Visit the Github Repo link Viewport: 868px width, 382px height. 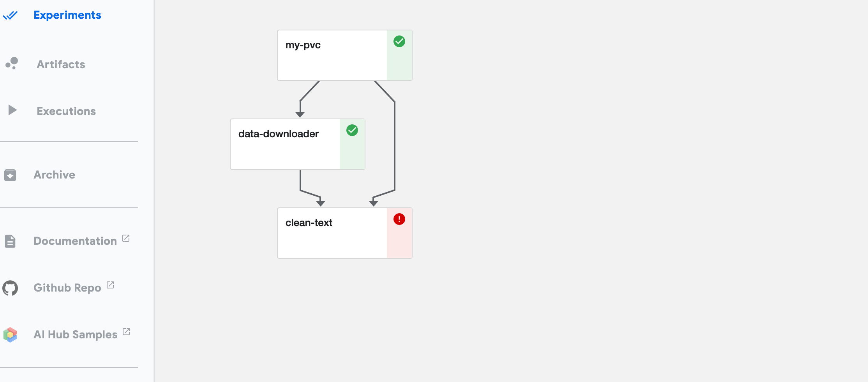tap(67, 287)
